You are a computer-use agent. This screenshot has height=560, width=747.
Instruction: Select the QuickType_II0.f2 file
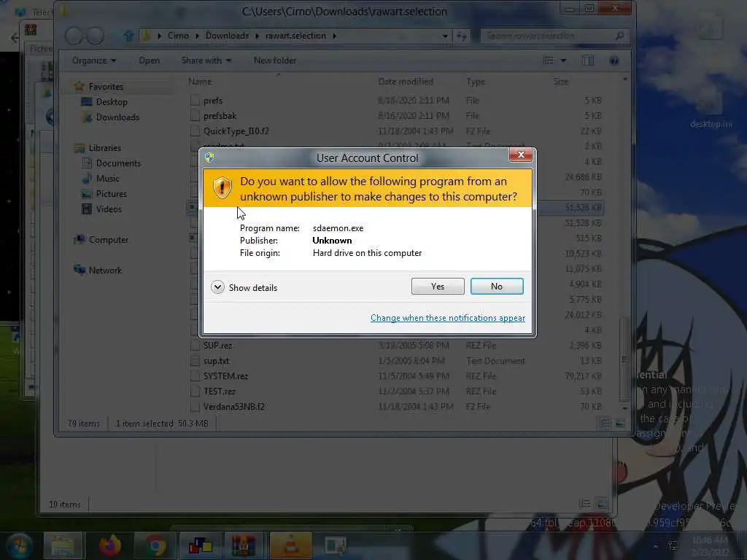[x=236, y=131]
